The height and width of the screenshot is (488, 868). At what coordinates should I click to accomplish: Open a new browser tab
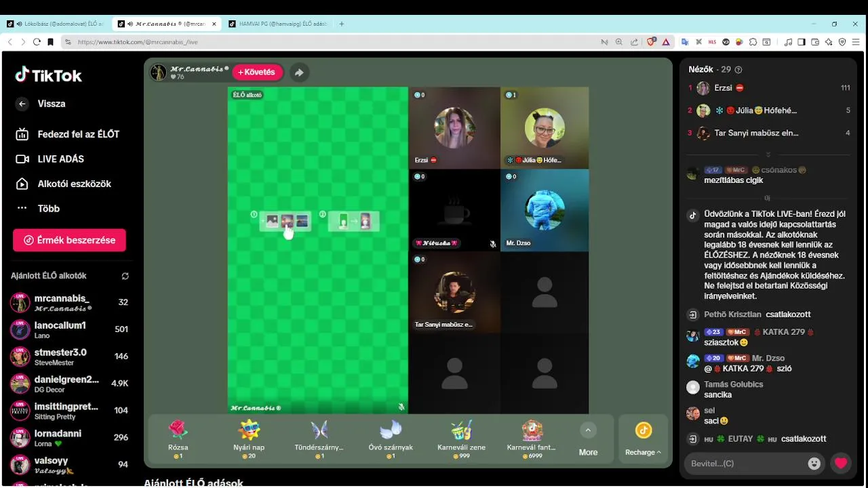click(x=342, y=24)
